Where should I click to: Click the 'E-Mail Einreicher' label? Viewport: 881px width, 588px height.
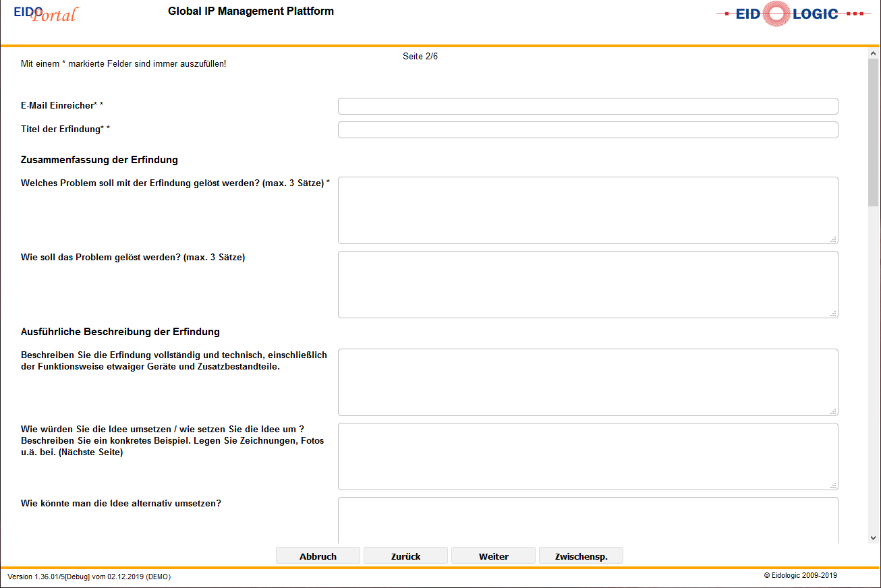click(62, 105)
